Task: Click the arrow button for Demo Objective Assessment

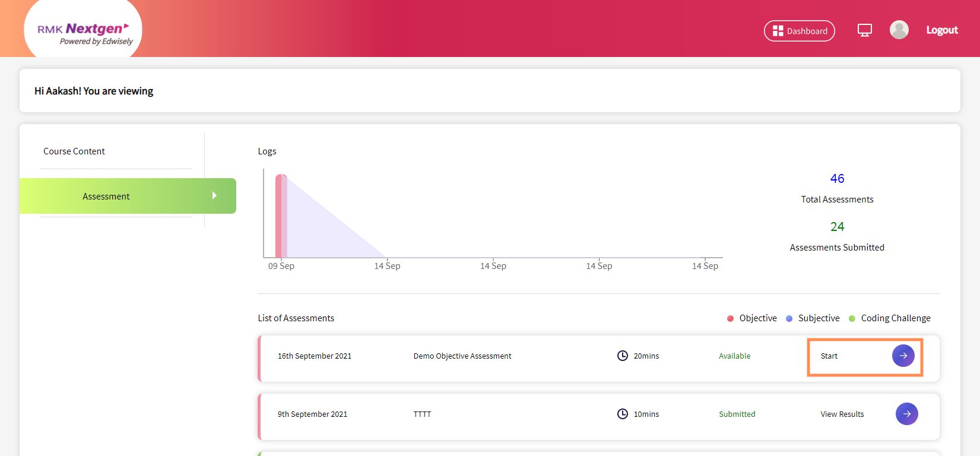Action: point(903,356)
